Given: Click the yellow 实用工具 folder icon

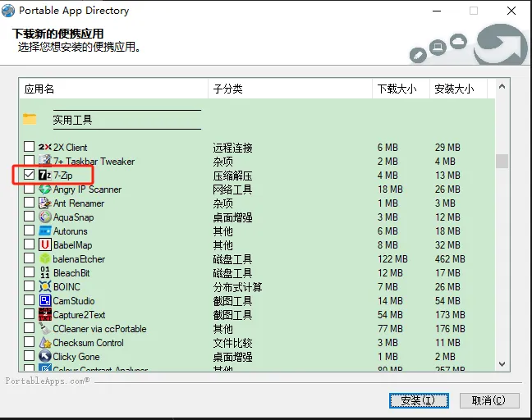Looking at the screenshot, I should pyautogui.click(x=30, y=119).
